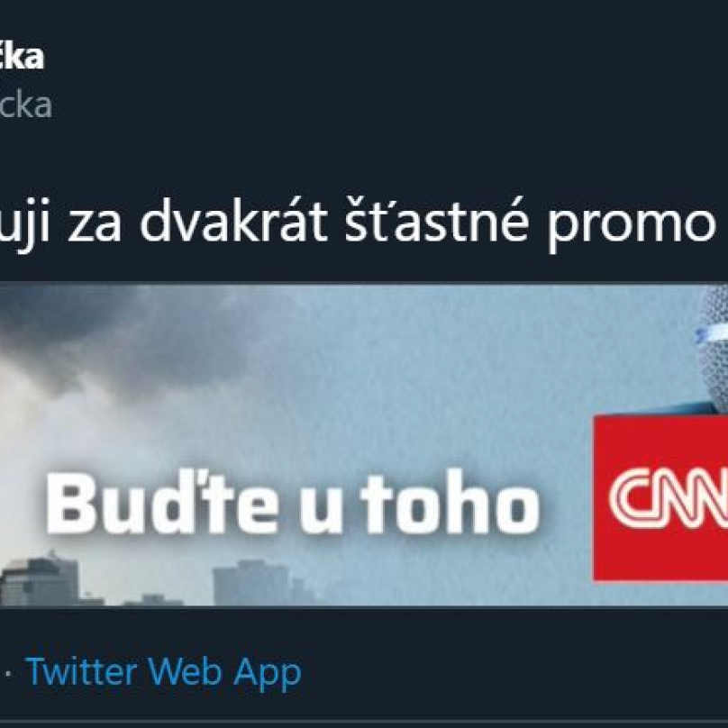The height and width of the screenshot is (728, 728).
Task: Click the author display name ending in 'čka'
Action: 22,57
